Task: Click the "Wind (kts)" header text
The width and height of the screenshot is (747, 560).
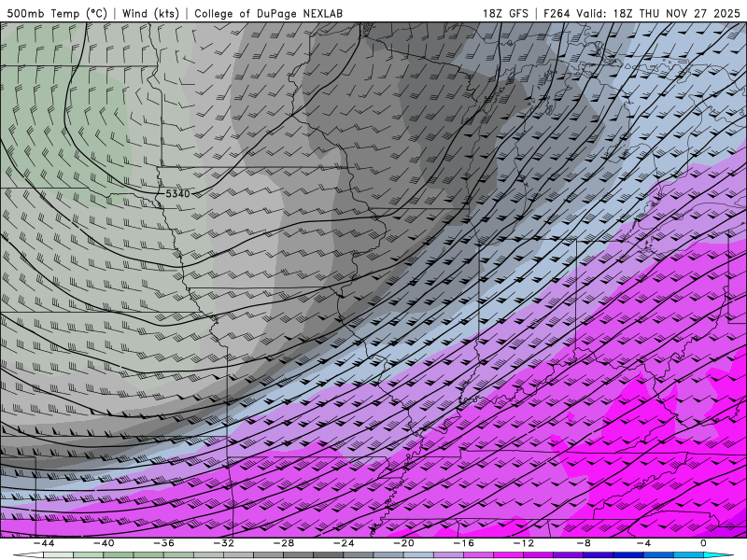Action: point(150,13)
